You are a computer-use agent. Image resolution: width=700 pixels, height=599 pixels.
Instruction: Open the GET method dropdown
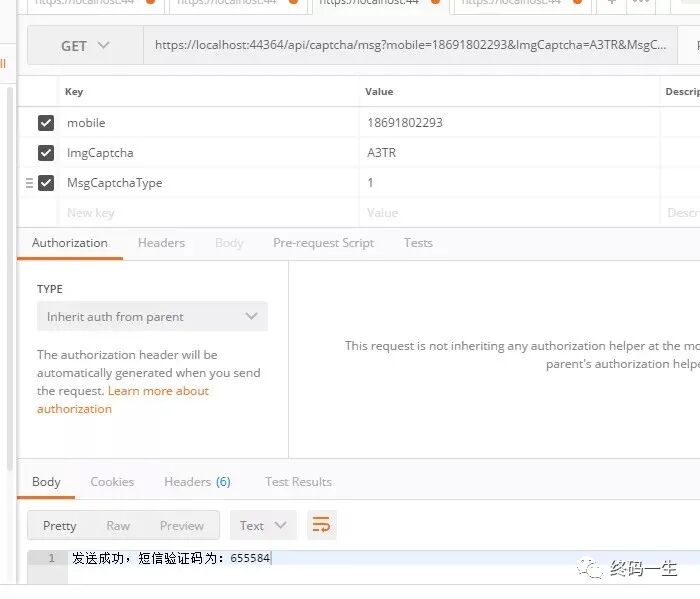coord(85,46)
